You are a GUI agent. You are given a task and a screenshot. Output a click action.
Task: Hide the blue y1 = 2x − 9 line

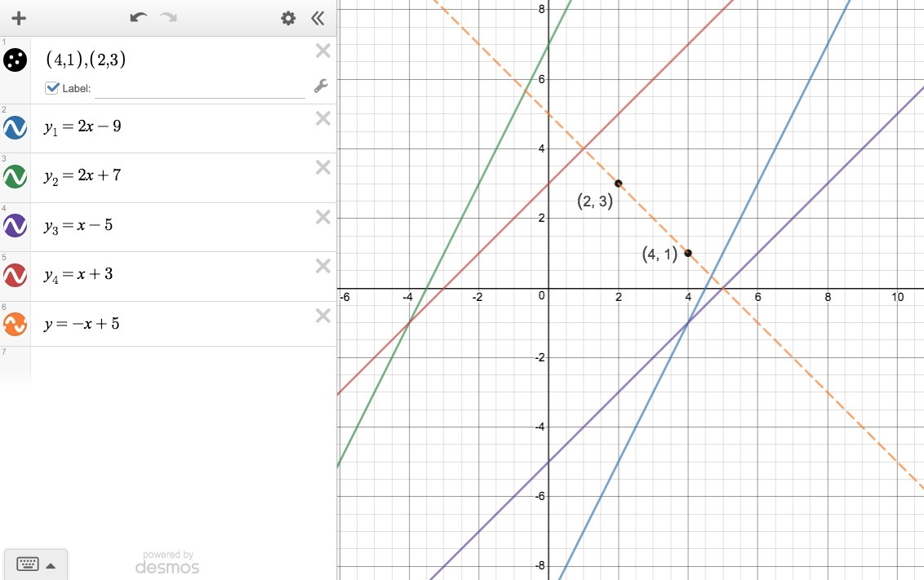[x=15, y=127]
